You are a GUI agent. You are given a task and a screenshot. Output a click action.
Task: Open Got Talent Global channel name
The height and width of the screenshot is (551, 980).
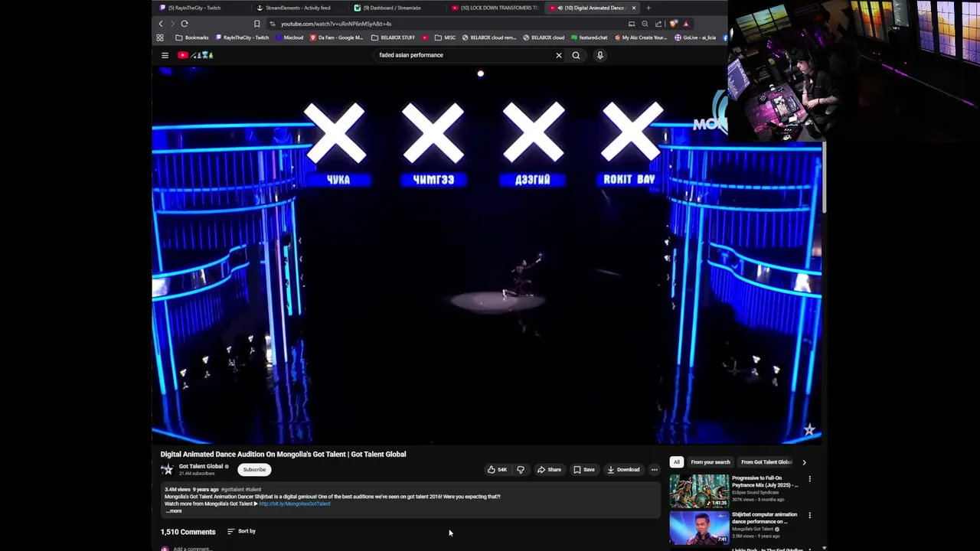click(x=201, y=466)
